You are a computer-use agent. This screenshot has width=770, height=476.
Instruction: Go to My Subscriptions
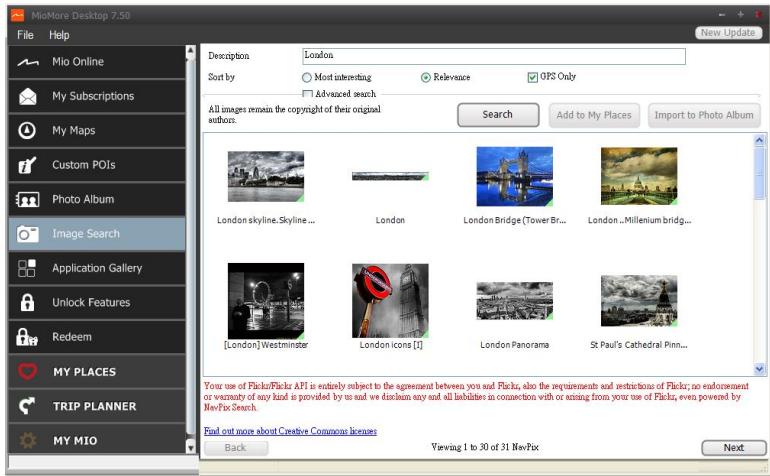pos(97,96)
